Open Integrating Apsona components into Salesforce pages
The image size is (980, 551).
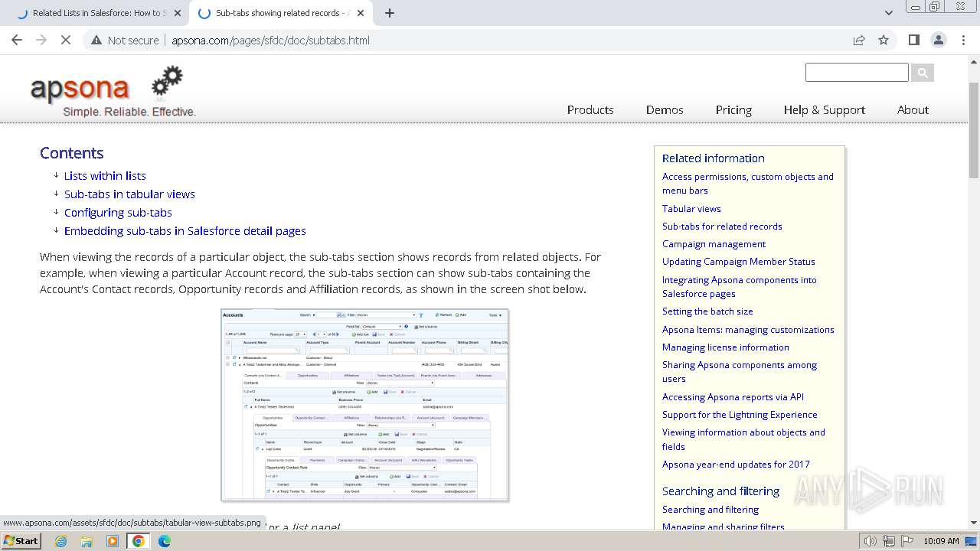point(740,286)
